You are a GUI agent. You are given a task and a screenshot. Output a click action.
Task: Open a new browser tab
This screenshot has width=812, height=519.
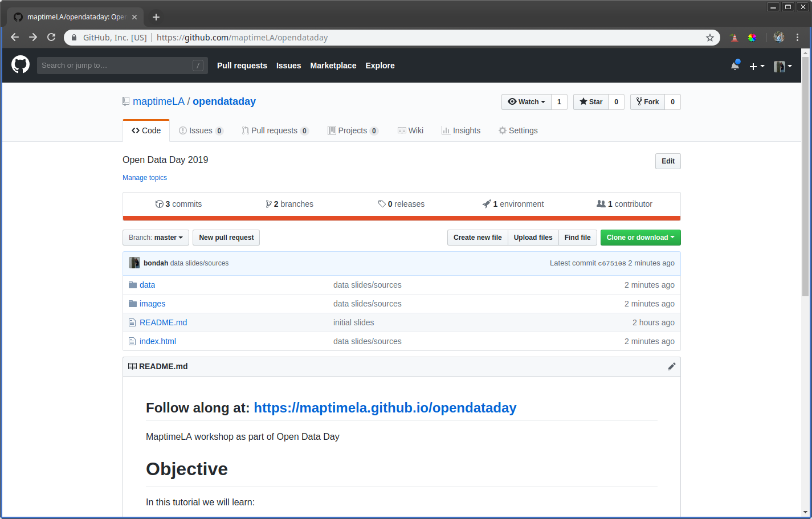[x=156, y=17]
